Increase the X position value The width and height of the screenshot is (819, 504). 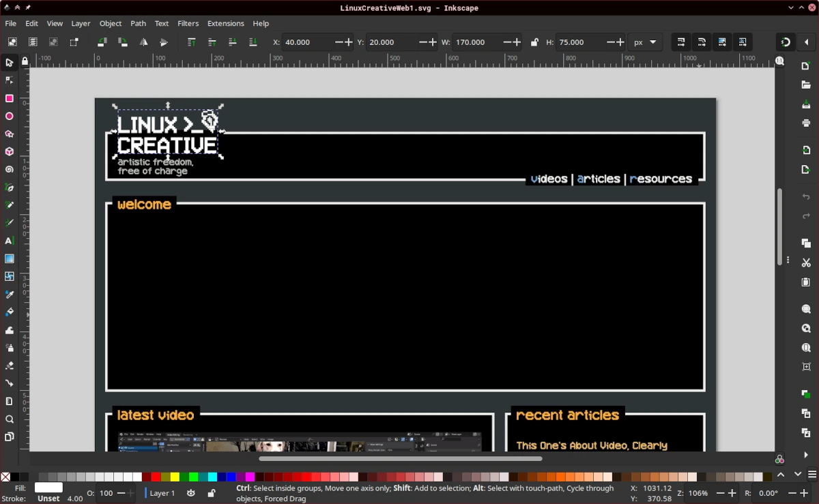349,42
